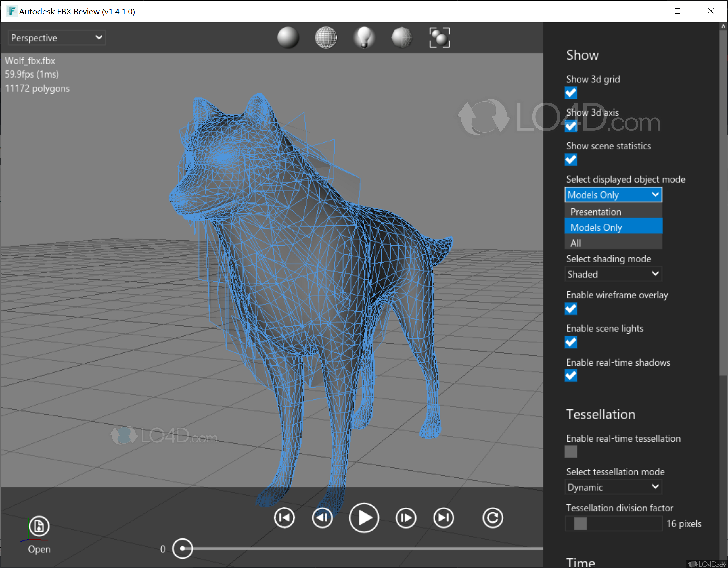Toggle the lightbulb lighting icon

point(364,38)
